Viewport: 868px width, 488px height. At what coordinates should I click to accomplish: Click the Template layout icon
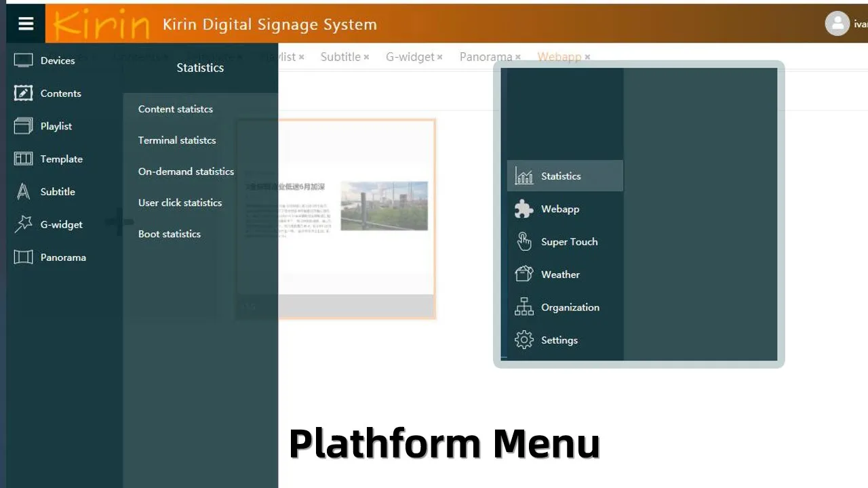pos(24,159)
